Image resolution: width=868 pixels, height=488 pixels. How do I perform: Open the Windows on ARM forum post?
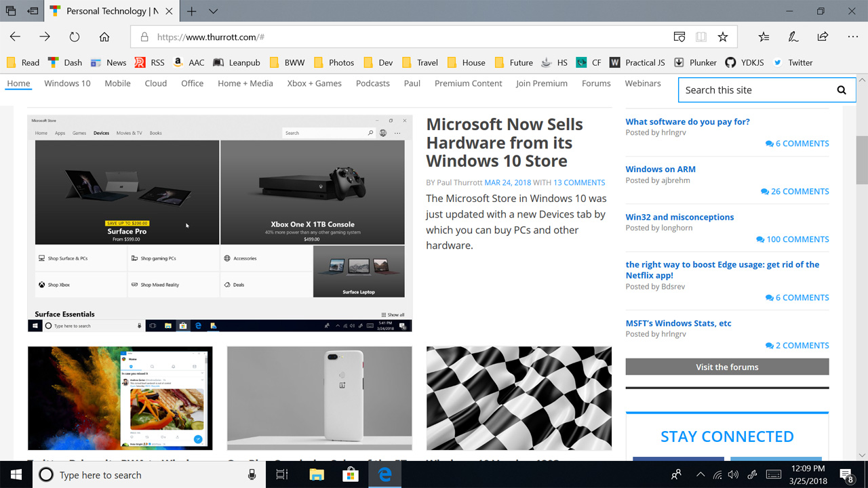click(660, 169)
